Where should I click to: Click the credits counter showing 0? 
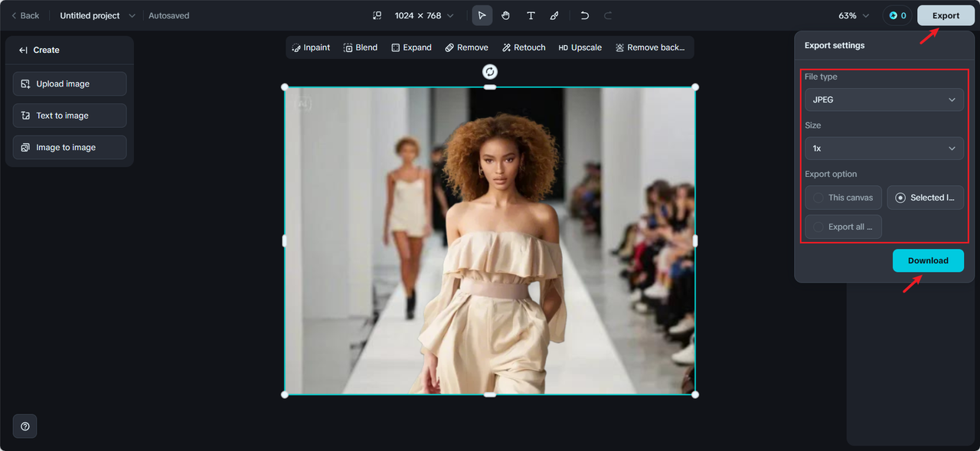(x=897, y=15)
